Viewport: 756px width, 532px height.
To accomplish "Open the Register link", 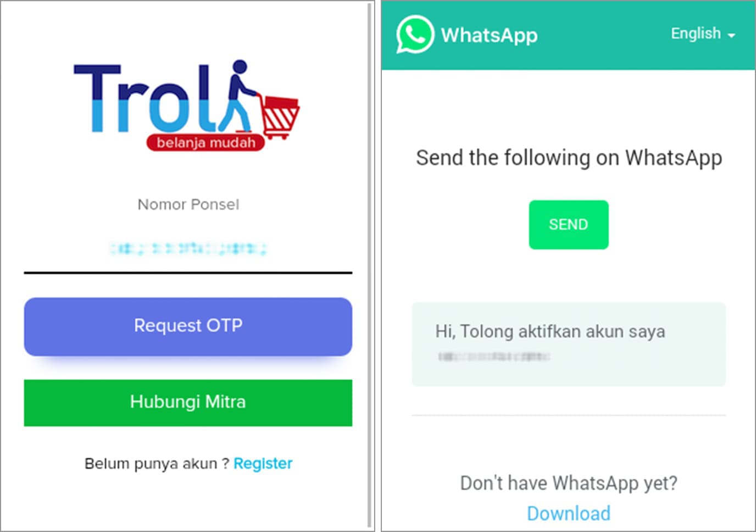I will [x=263, y=463].
